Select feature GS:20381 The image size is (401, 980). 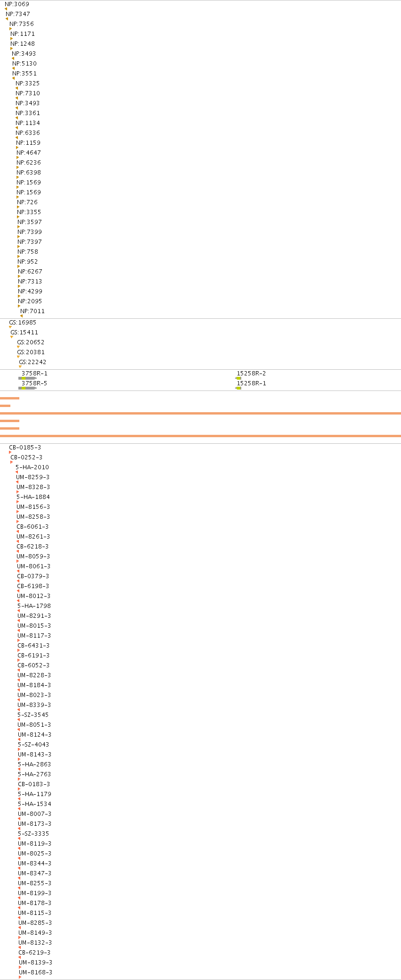click(31, 352)
